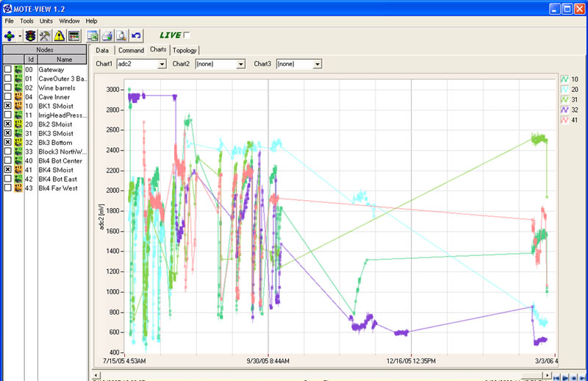Switch to the Command tab
This screenshot has height=381, width=588.
[x=131, y=50]
